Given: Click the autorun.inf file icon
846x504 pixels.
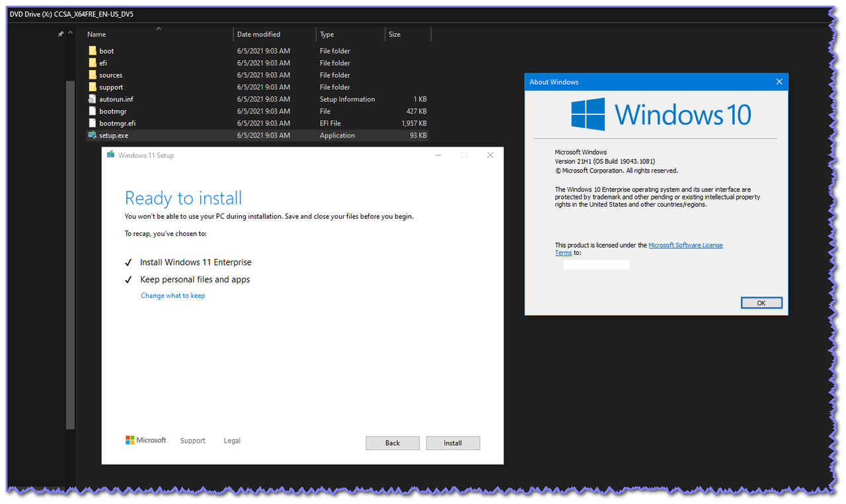Looking at the screenshot, I should click(x=93, y=99).
